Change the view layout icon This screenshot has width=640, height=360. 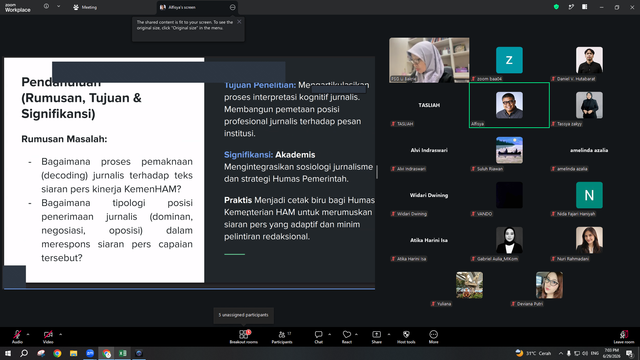[584, 7]
